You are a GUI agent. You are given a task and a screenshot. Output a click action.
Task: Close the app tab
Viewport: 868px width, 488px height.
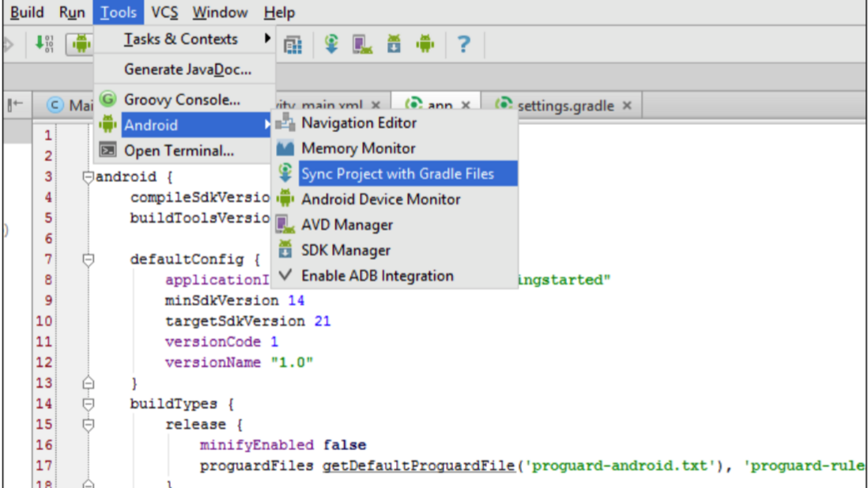[x=466, y=105]
